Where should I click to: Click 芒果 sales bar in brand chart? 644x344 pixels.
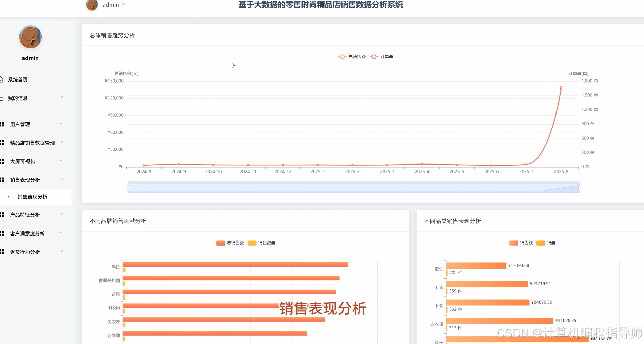point(229,292)
